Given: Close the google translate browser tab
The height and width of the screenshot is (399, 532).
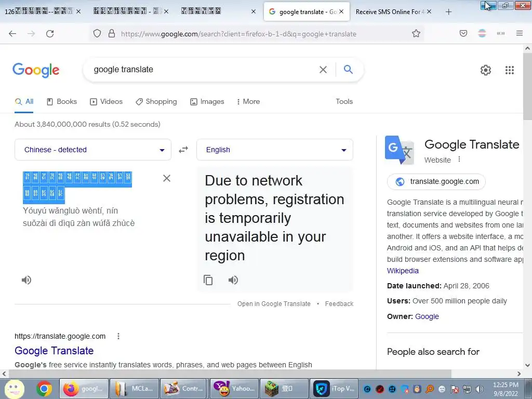Looking at the screenshot, I should click(x=341, y=11).
